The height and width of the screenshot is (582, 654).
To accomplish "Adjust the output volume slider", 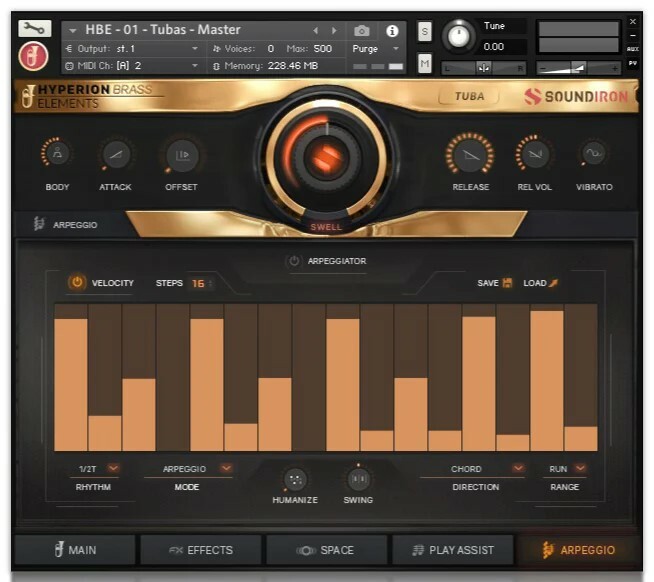I will (x=579, y=68).
